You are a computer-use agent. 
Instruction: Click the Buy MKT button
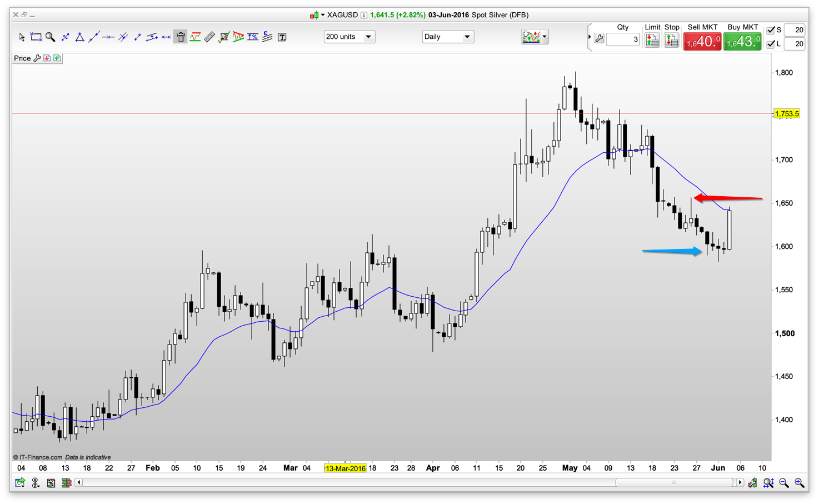click(x=742, y=41)
